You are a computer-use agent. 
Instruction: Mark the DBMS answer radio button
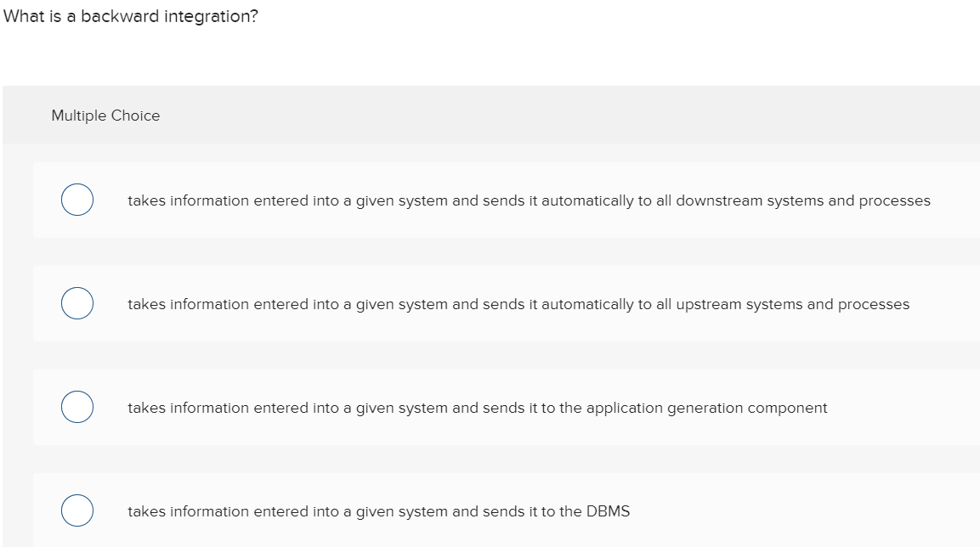click(76, 511)
